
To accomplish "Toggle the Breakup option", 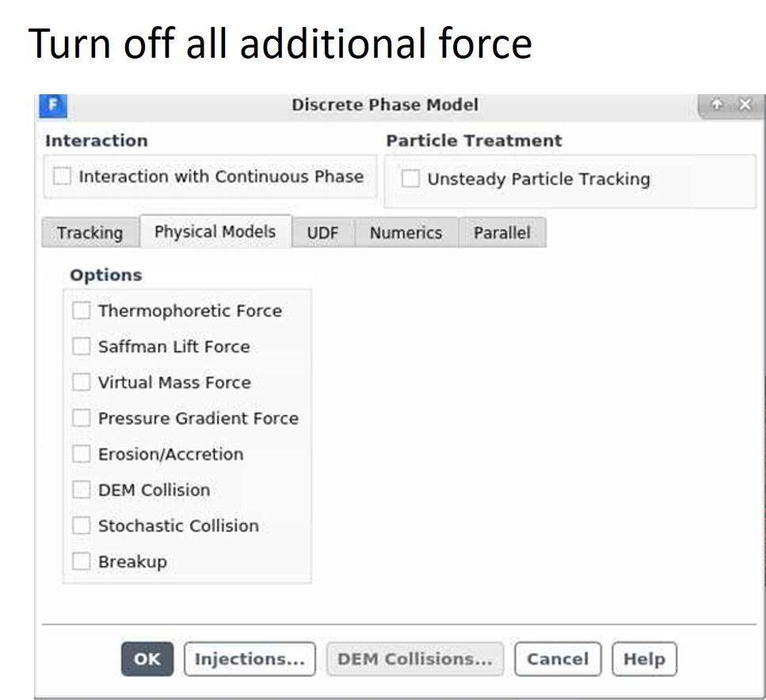I will click(x=82, y=561).
